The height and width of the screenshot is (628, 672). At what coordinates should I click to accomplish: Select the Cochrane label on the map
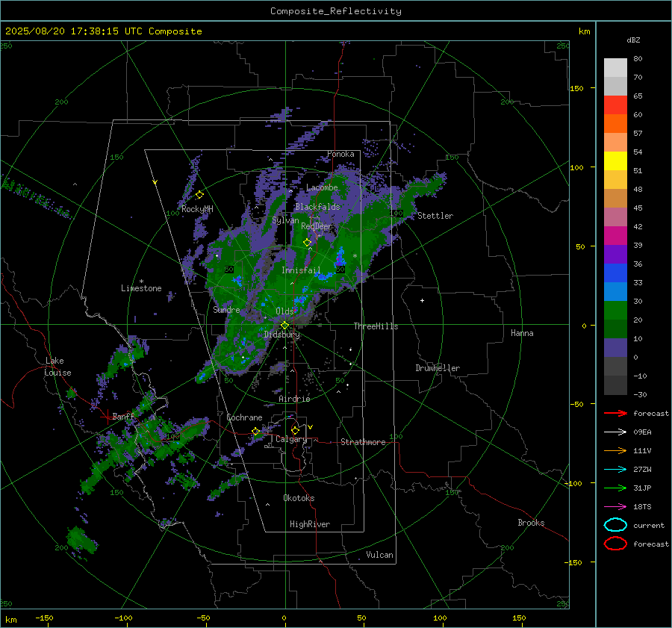coord(244,417)
